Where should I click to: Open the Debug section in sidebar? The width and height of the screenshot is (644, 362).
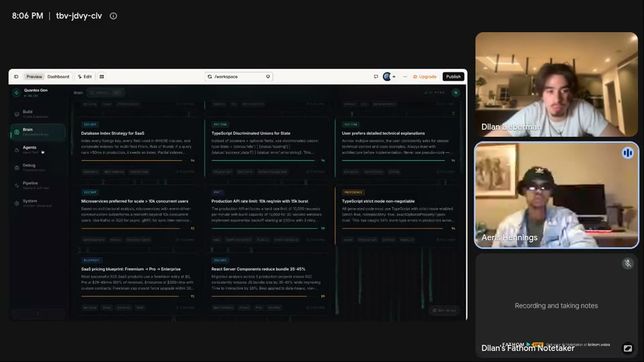coord(38,168)
